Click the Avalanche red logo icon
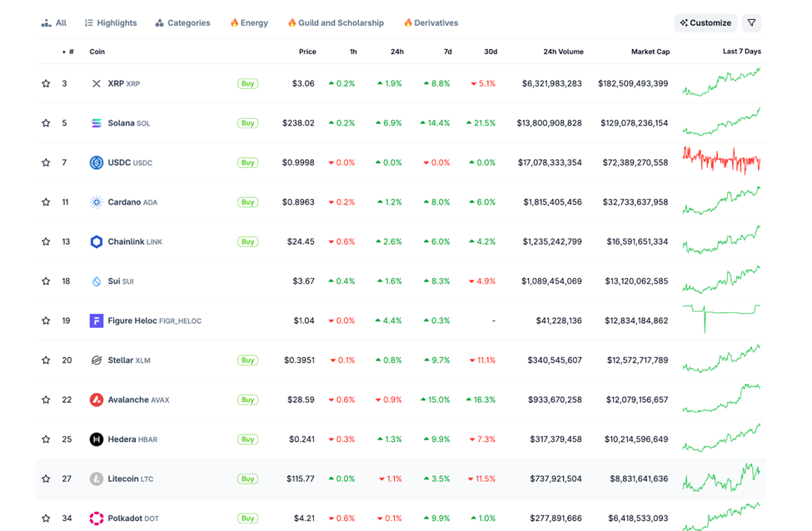This screenshot has height=531, width=812. [97, 400]
